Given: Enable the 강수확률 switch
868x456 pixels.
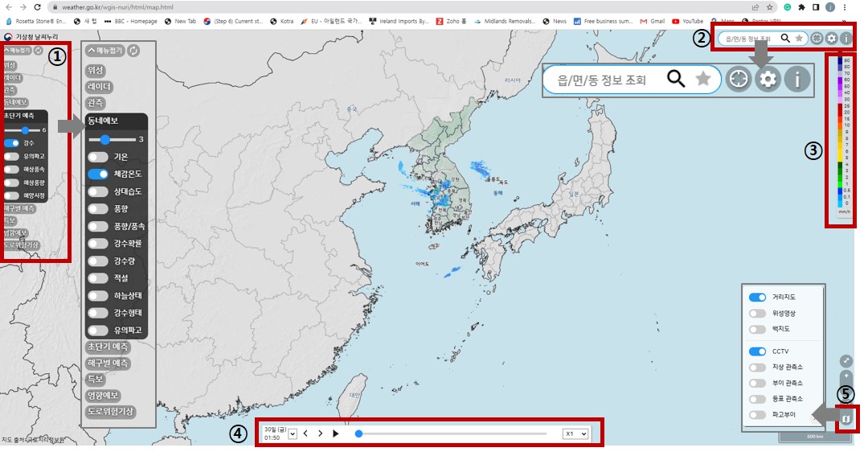Looking at the screenshot, I should coord(98,243).
